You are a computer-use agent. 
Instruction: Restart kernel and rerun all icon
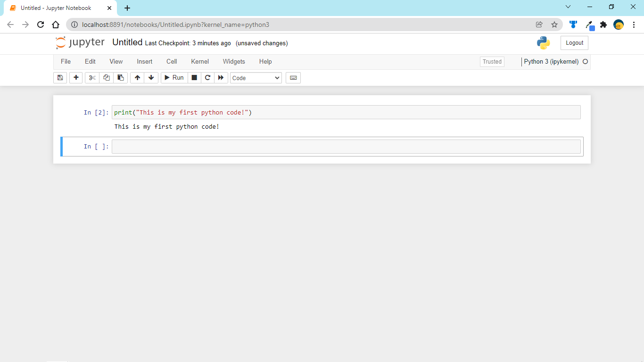221,78
